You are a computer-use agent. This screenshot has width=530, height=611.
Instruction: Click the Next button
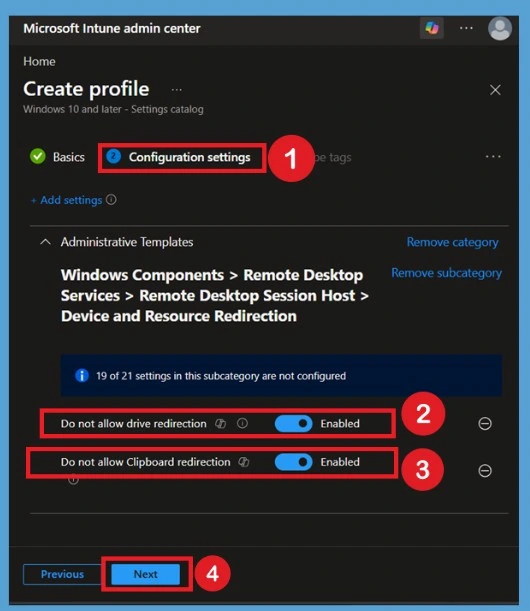tap(146, 574)
